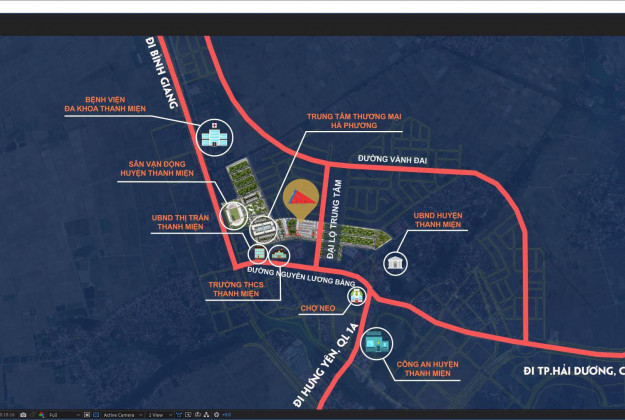The image size is (625, 420).
Task: Toggle pixel aspect ratio correction
Action: [177, 414]
